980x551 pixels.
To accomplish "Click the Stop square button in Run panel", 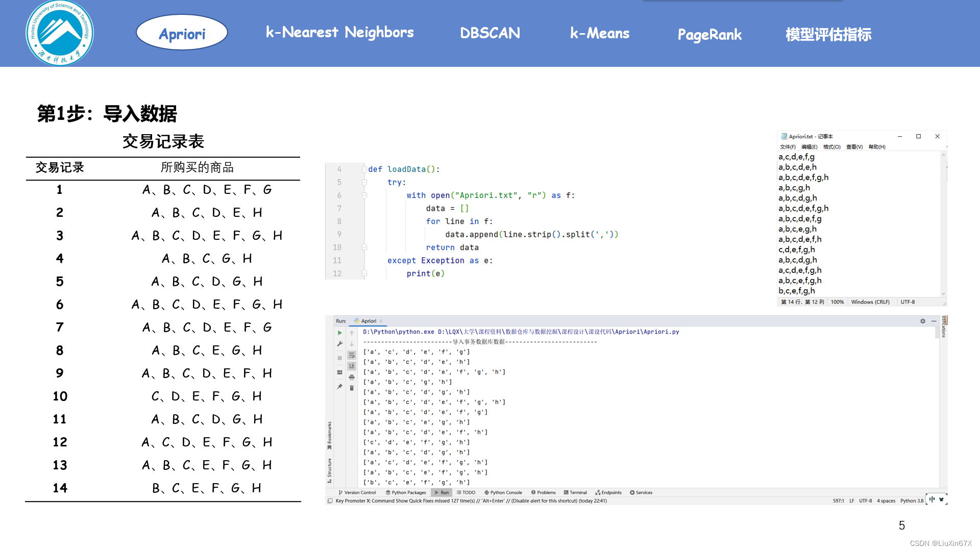I will pyautogui.click(x=340, y=358).
